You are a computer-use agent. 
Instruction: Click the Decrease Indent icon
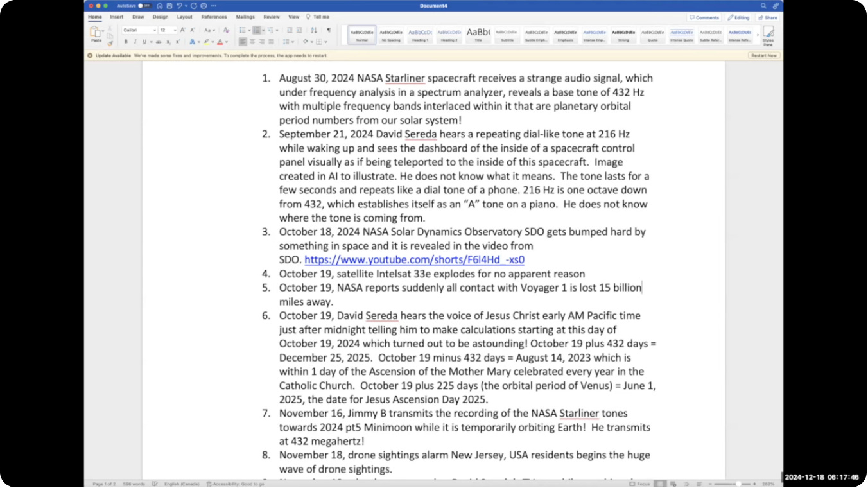(290, 30)
